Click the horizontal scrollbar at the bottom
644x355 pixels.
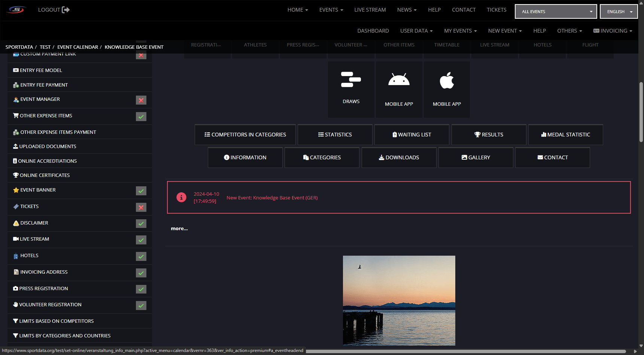click(x=465, y=351)
